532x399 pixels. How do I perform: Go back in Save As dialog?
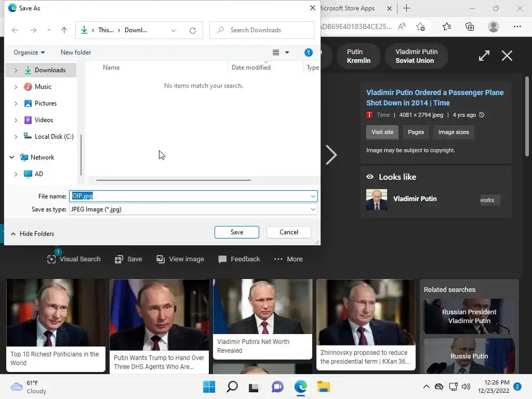pos(15,30)
